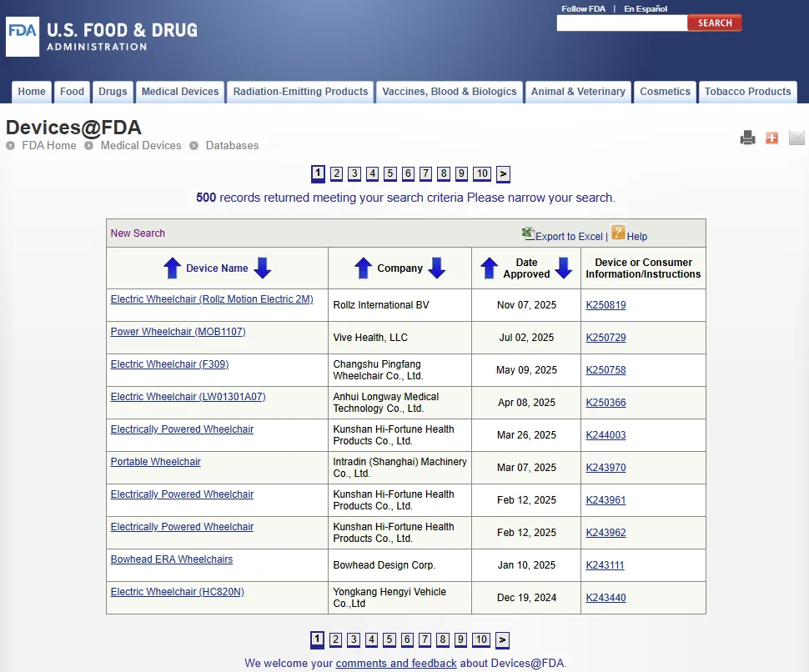This screenshot has height=672, width=809.
Task: Sort Date Approved descending with down arrow
Action: point(564,268)
